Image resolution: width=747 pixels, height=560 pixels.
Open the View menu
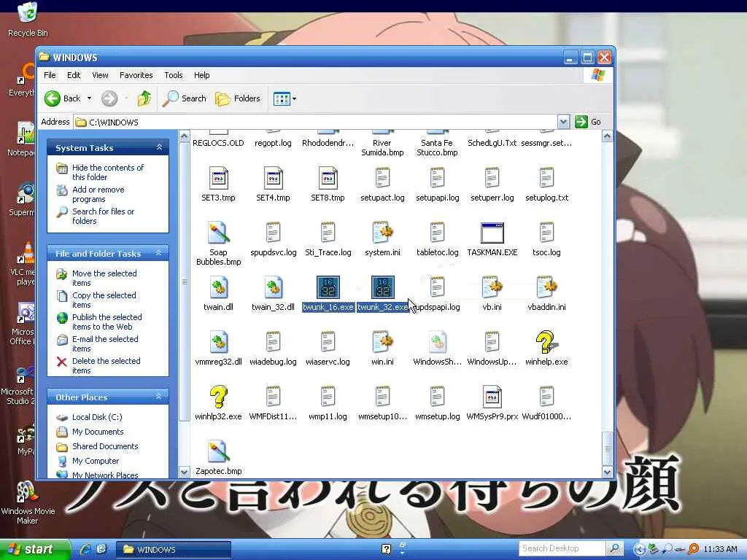point(100,75)
